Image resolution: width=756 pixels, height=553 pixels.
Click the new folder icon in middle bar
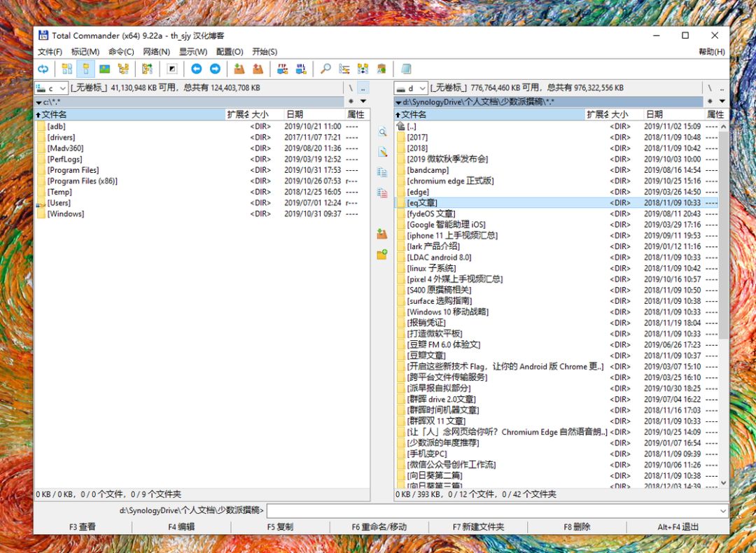382,254
